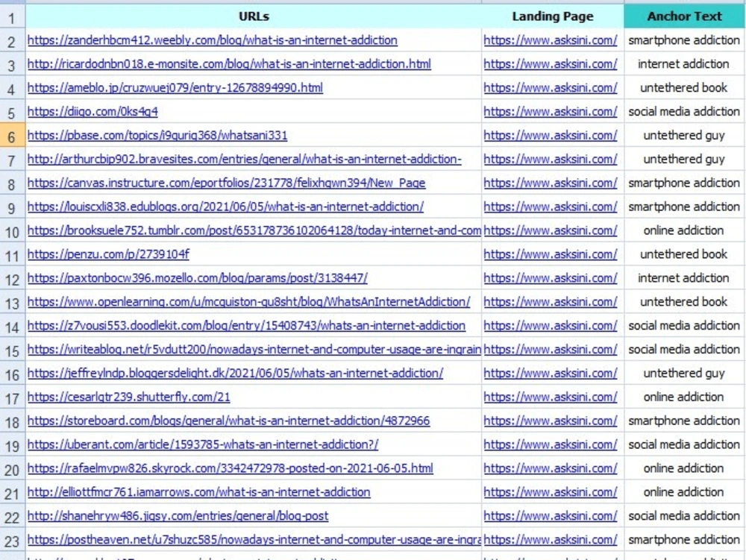
Task: Select 'untethered book' anchor text in row 4
Action: 683,87
